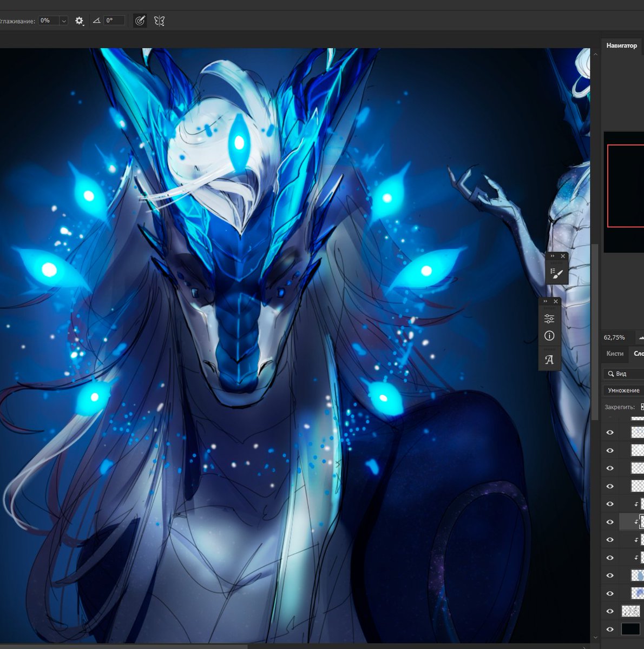Click the brush angle 0° field
This screenshot has width=644, height=649.
tap(114, 21)
